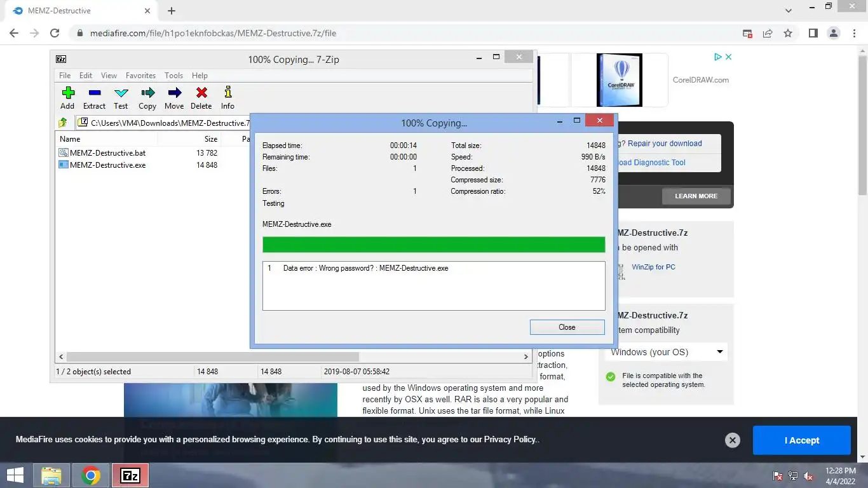
Task: Click the horizontal scrollbar in file list
Action: [x=212, y=357]
